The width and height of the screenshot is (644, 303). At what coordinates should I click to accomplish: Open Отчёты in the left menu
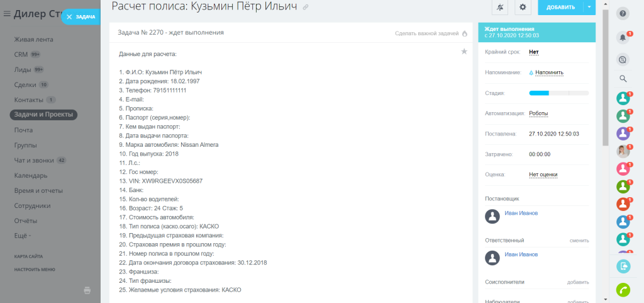point(26,220)
